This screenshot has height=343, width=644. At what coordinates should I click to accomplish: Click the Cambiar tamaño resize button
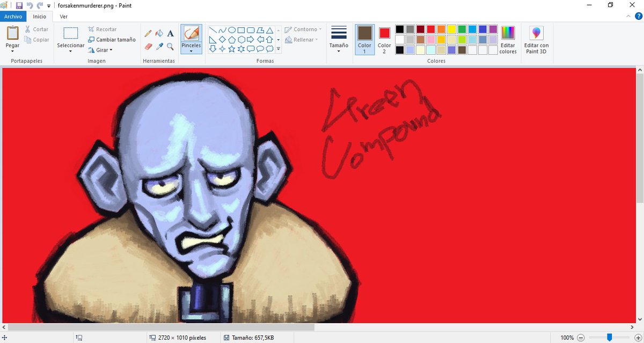pyautogui.click(x=112, y=40)
